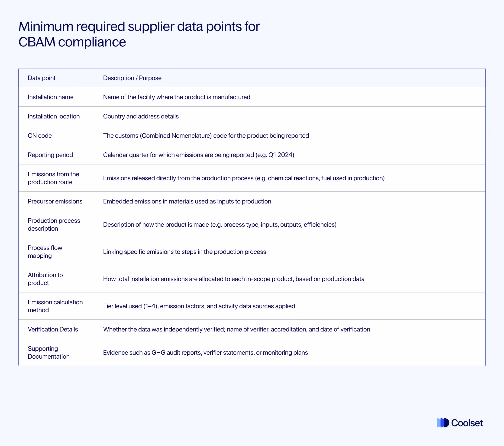
Task: Click the Coolset brand name text
Action: click(x=467, y=423)
